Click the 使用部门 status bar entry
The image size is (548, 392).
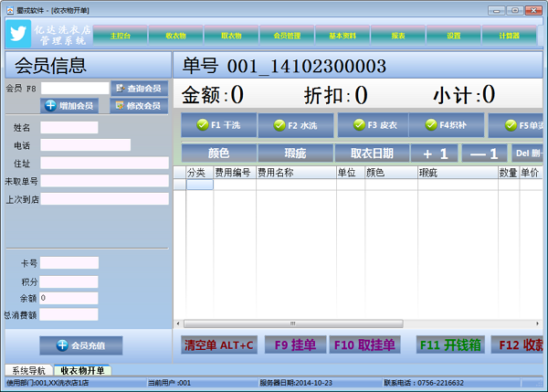tap(47, 383)
